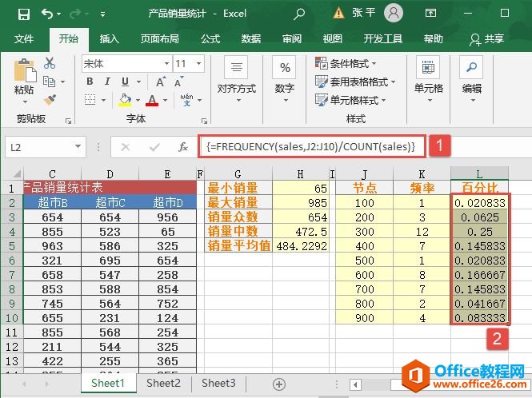Toggle Italic formatting

pyautogui.click(x=106, y=82)
